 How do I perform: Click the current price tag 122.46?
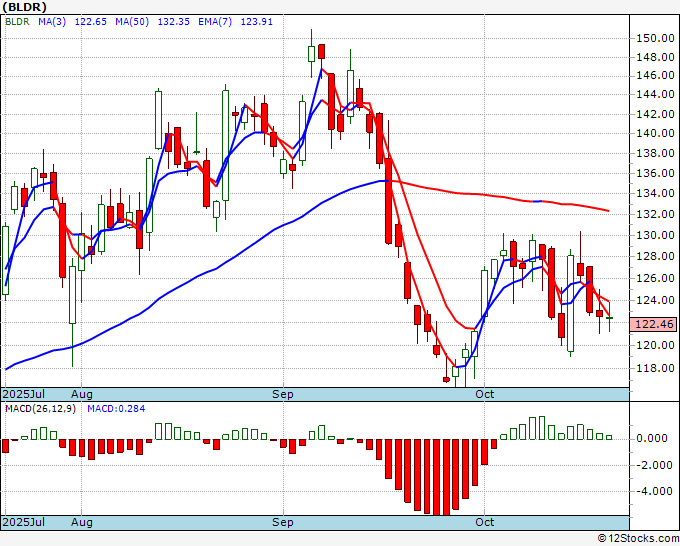(654, 324)
